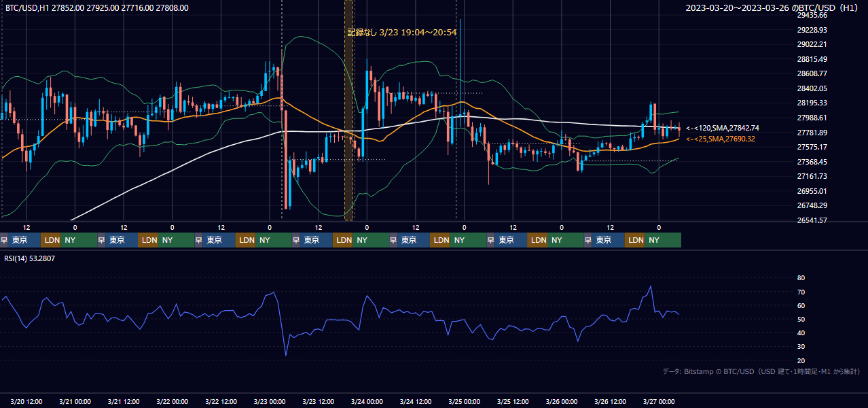Click the 3/25 00:00 date label
This screenshot has width=868, height=408.
464,401
